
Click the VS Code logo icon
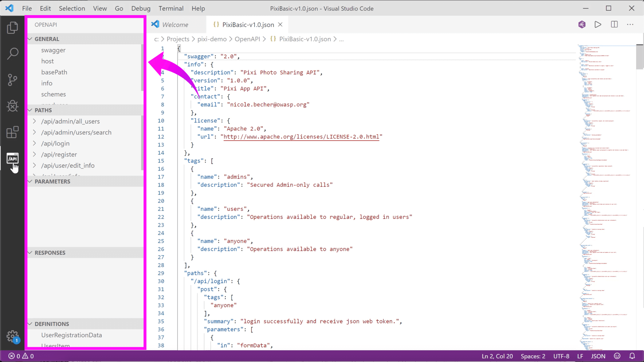pos(9,8)
